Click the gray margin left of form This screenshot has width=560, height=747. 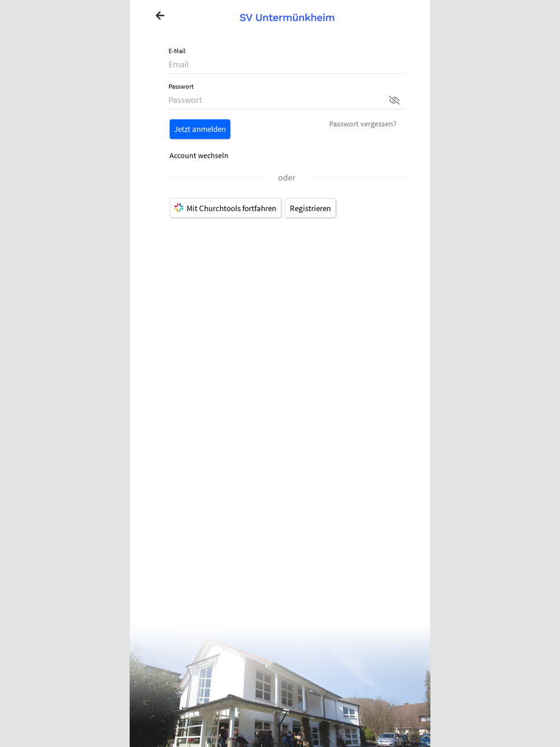point(64,373)
